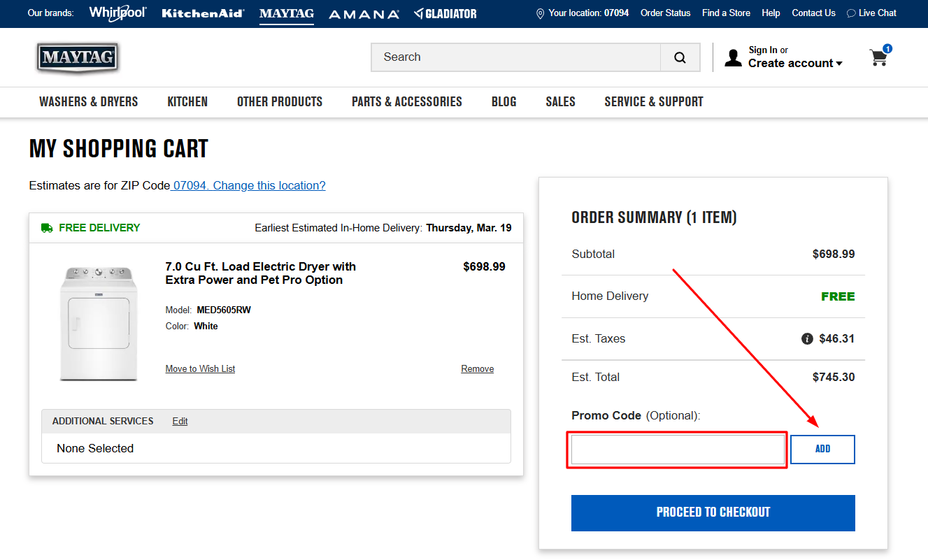Open search using the magnifying glass icon

(679, 57)
